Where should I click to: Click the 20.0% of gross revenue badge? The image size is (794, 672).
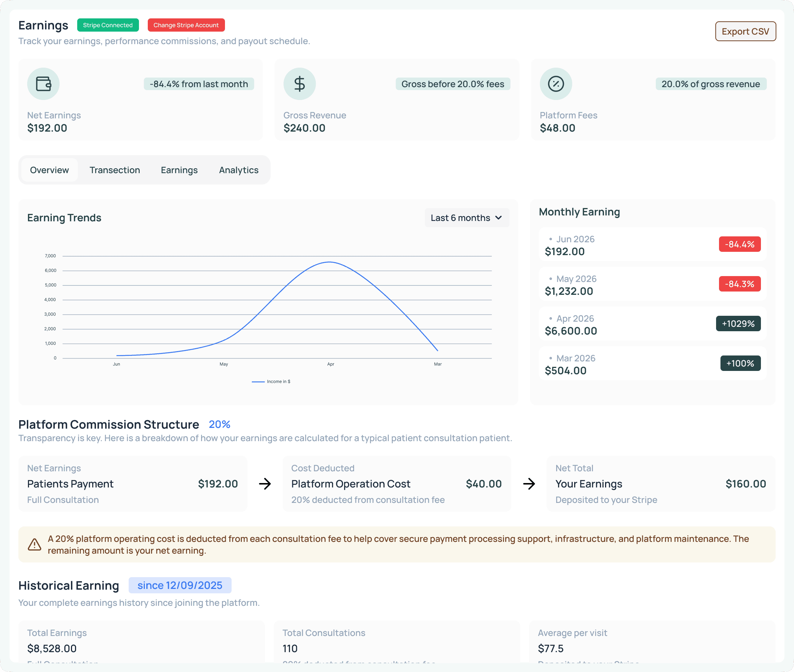tap(711, 84)
